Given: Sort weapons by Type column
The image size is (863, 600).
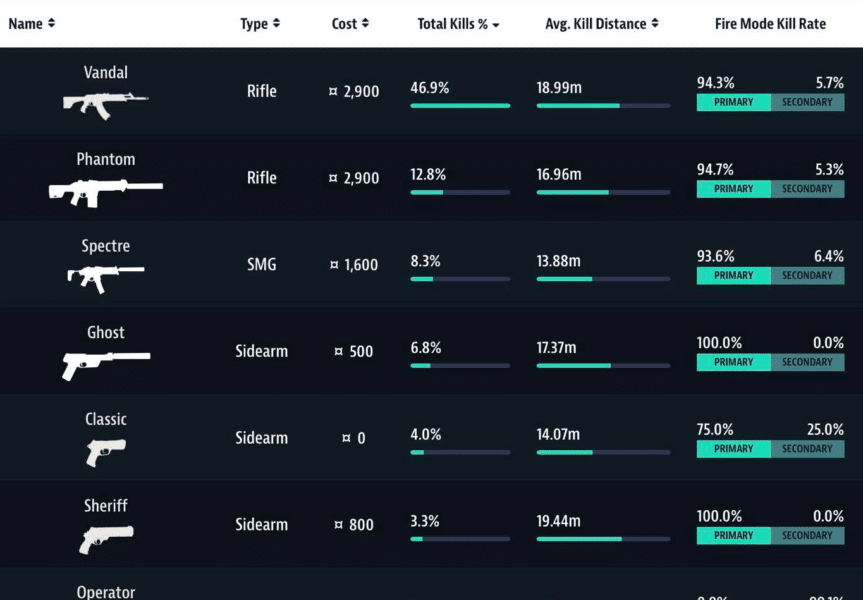Looking at the screenshot, I should click(260, 24).
